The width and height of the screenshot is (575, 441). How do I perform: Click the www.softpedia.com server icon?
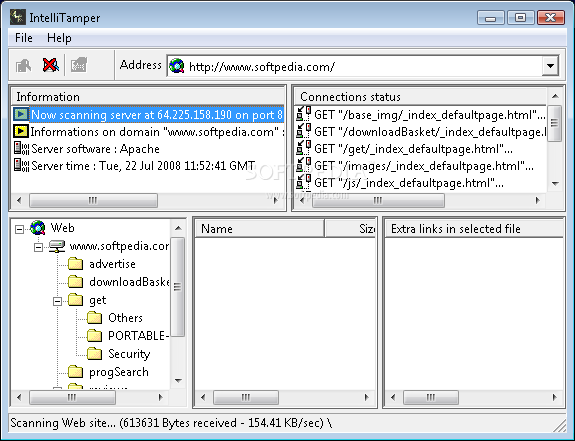point(57,246)
